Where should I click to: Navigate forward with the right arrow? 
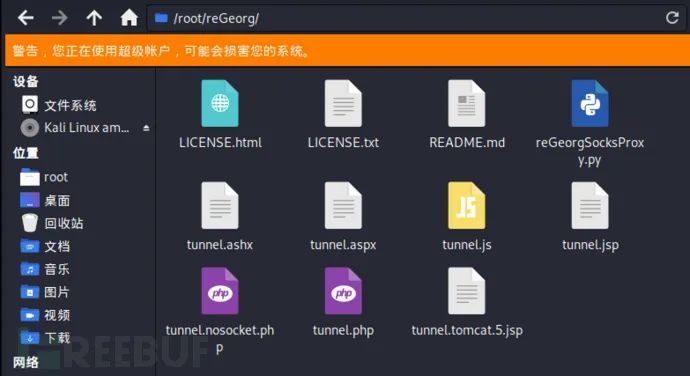[60, 18]
